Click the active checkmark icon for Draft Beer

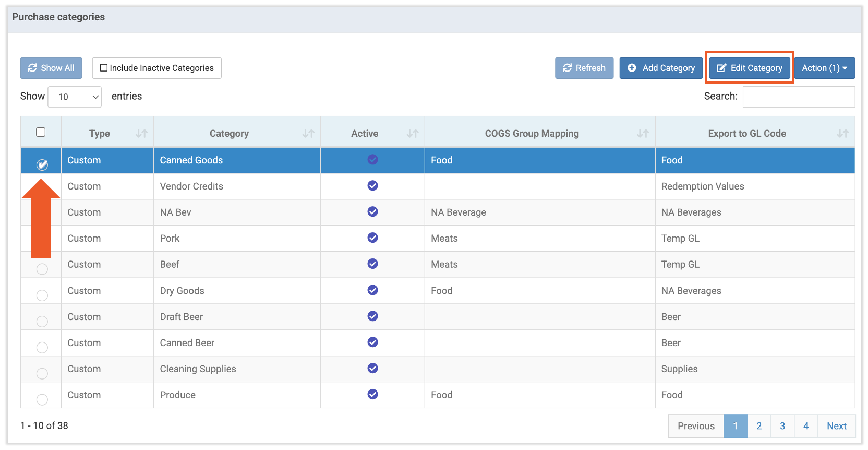click(x=372, y=316)
